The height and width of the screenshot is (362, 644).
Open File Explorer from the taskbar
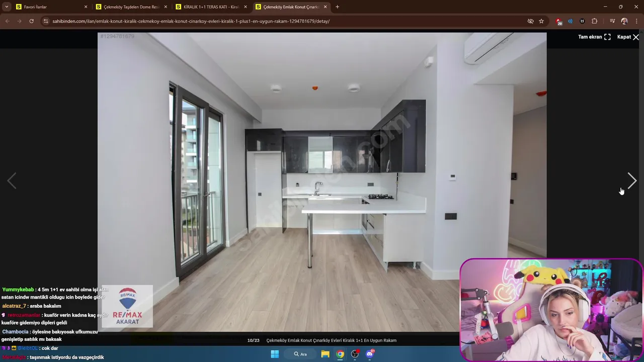325,354
